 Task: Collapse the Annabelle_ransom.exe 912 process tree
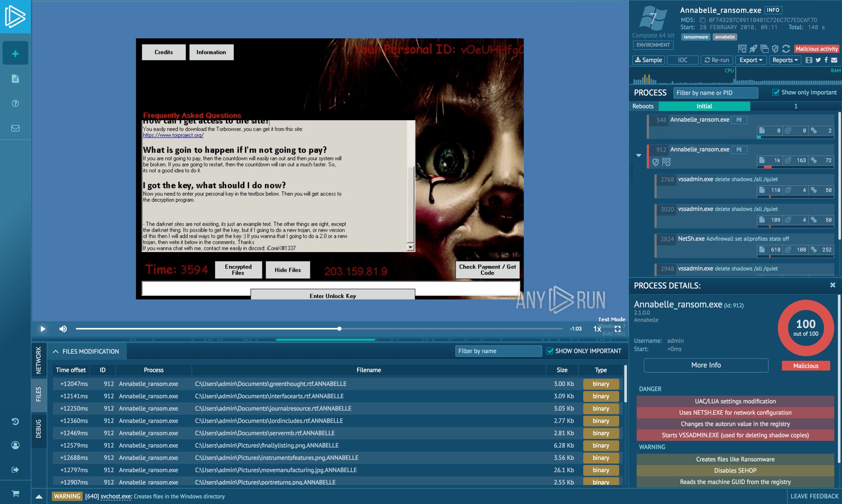coord(639,155)
